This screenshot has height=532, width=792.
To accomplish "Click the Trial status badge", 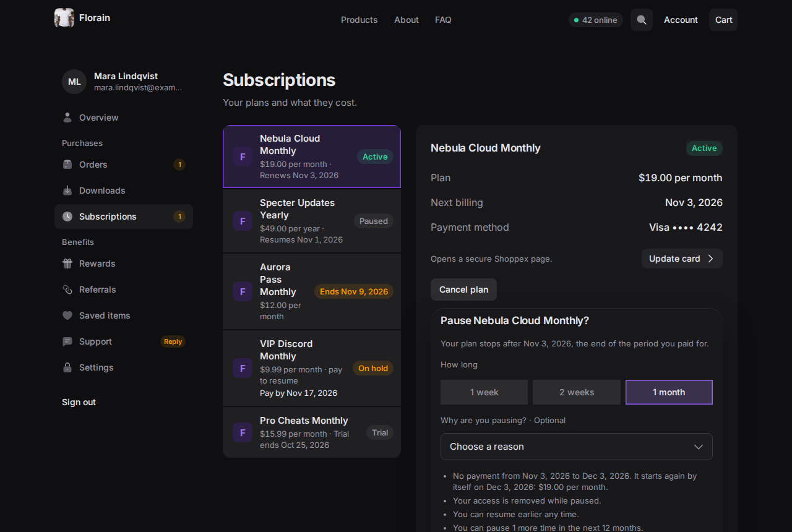I will [380, 432].
